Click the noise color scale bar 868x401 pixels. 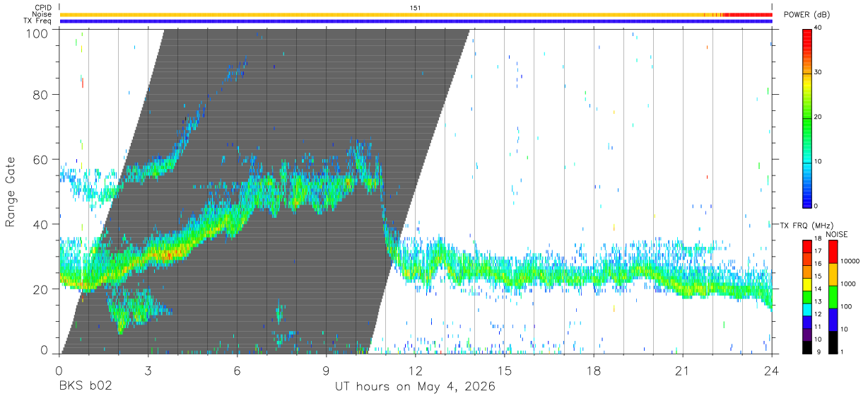[833, 296]
